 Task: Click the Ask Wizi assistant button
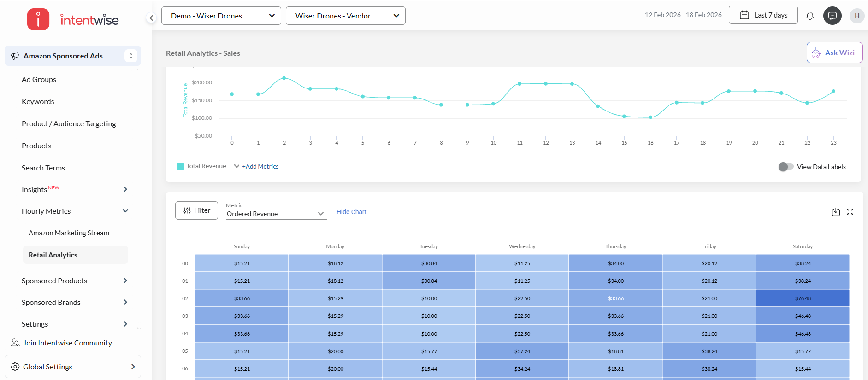[834, 53]
